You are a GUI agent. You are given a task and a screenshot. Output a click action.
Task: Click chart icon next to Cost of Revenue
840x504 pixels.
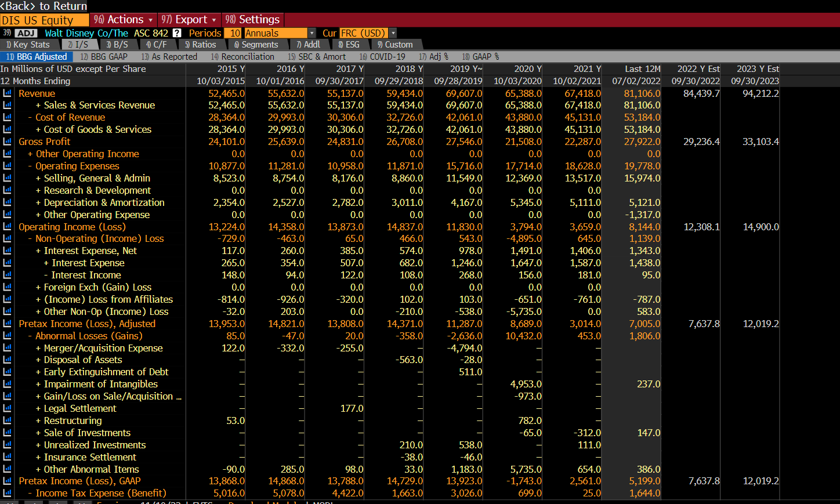point(7,117)
